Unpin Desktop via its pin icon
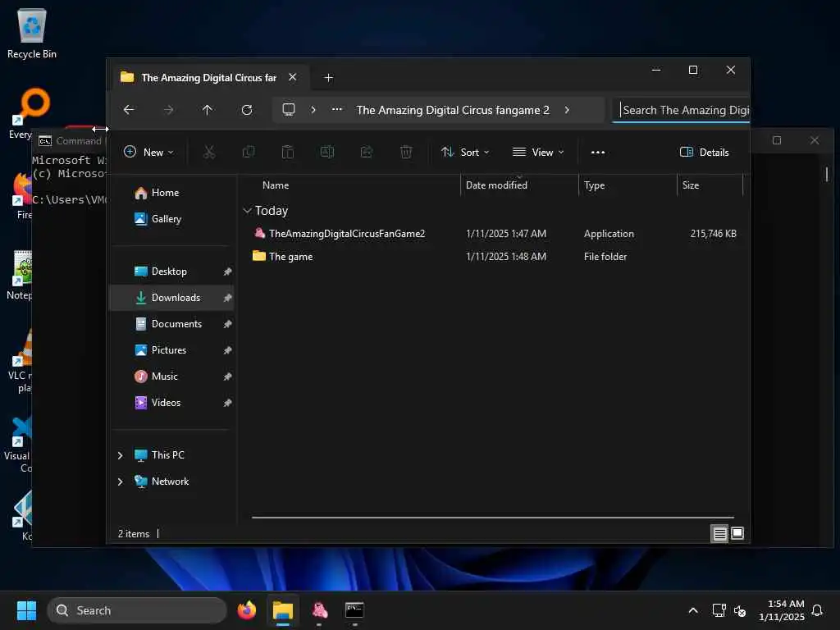The height and width of the screenshot is (630, 840). point(227,272)
